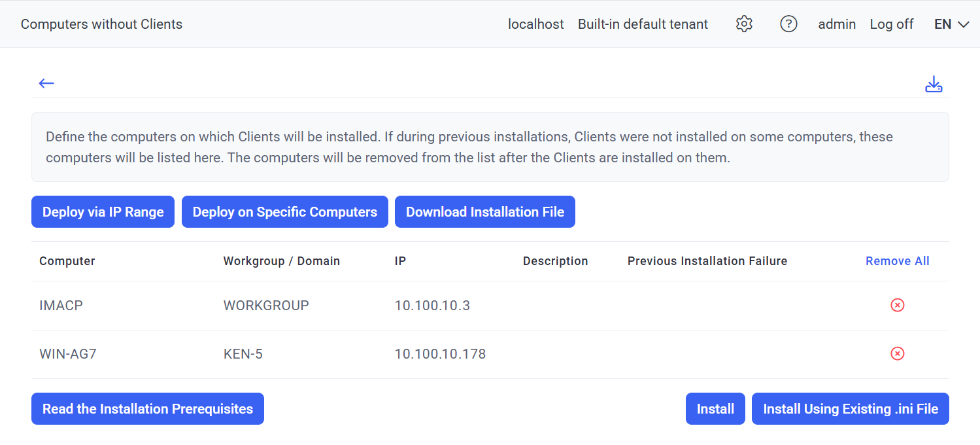Click the Install button
The height and width of the screenshot is (445, 980).
click(715, 409)
